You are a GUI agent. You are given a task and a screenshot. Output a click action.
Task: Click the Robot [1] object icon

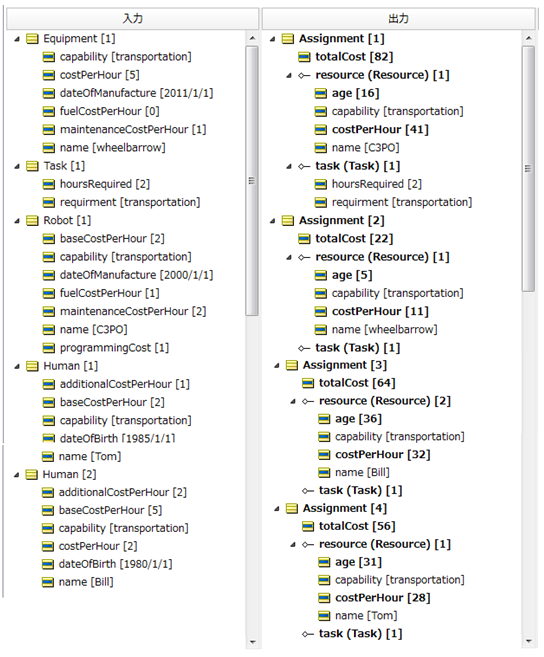click(32, 220)
